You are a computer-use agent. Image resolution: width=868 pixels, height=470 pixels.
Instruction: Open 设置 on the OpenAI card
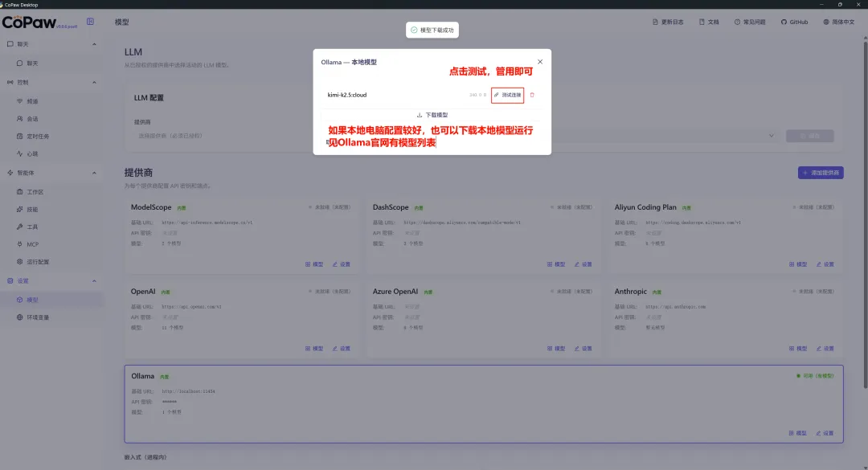click(342, 349)
